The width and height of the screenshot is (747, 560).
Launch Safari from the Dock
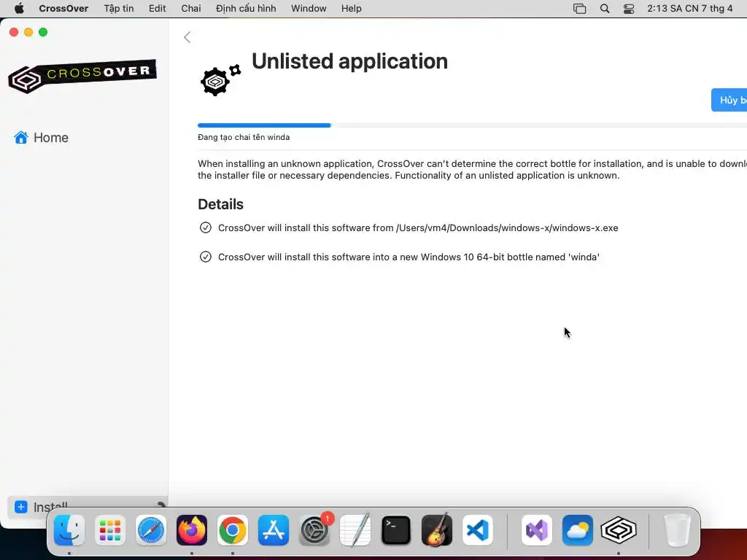(151, 530)
